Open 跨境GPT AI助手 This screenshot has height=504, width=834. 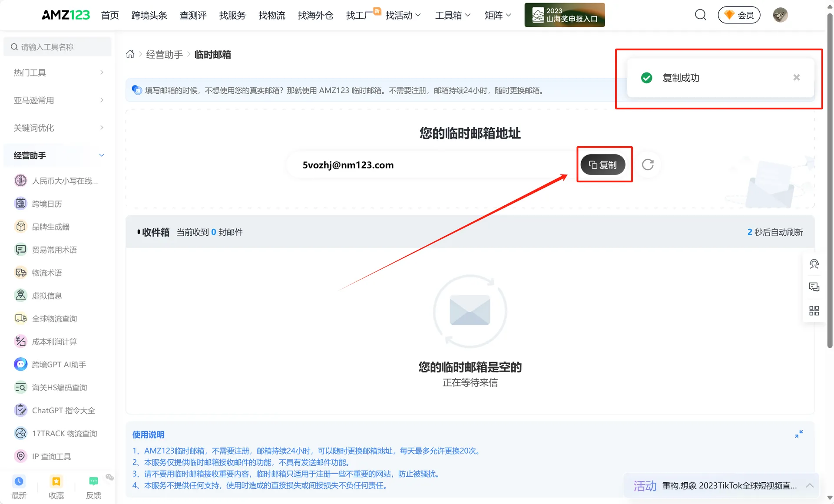click(50, 365)
